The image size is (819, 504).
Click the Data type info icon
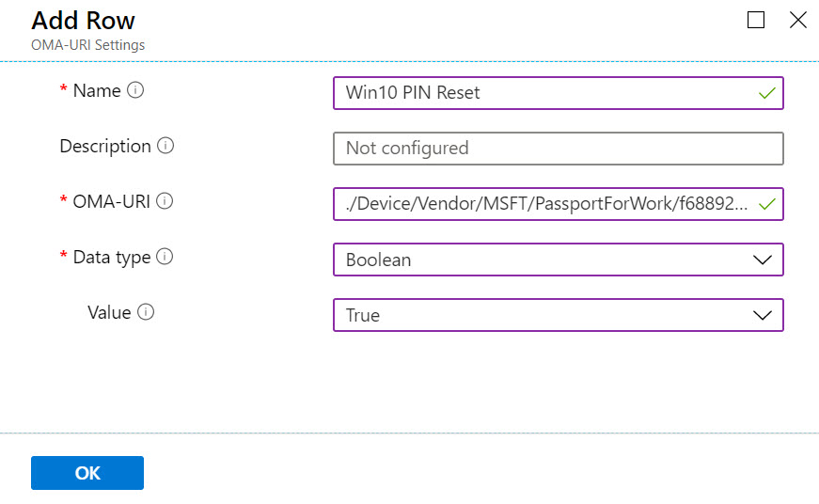[165, 257]
